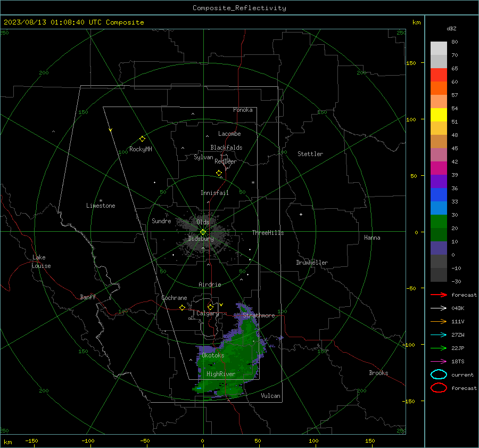479x448 pixels.
Task: Click the Ponoka city label
Action: 243,110
